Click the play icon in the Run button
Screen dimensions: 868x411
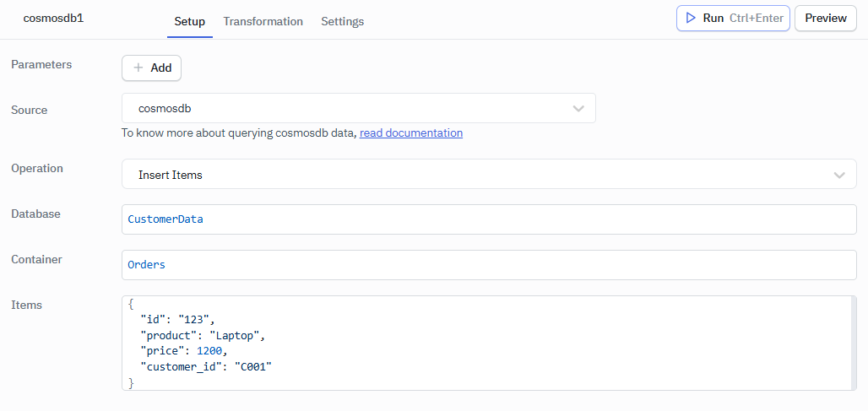[691, 18]
